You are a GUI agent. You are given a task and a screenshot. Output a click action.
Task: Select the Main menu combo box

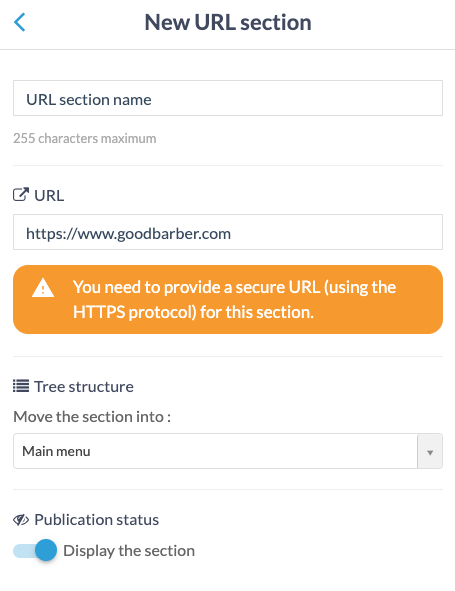[228, 451]
